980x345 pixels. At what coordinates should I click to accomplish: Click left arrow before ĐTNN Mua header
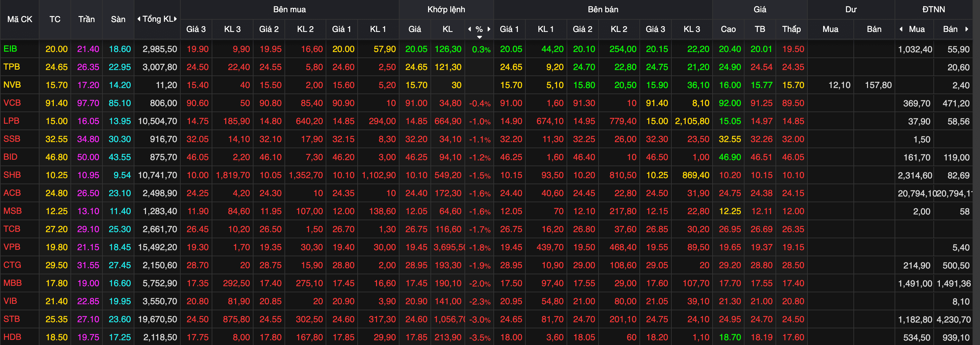coord(901,29)
